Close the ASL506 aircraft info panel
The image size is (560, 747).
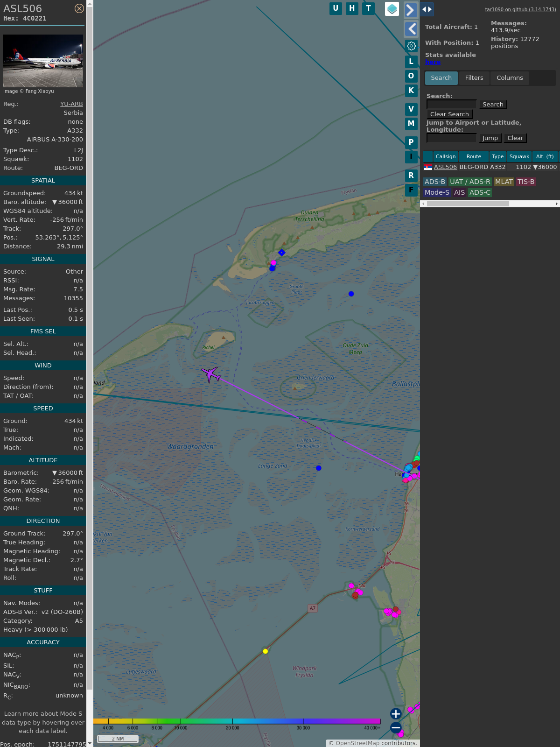point(79,8)
